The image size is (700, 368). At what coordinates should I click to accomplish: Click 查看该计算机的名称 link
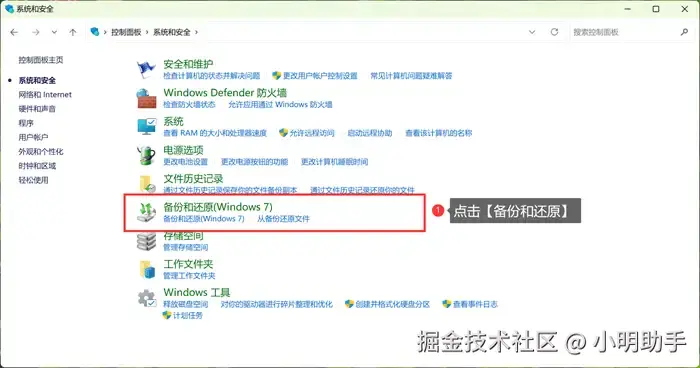[438, 133]
